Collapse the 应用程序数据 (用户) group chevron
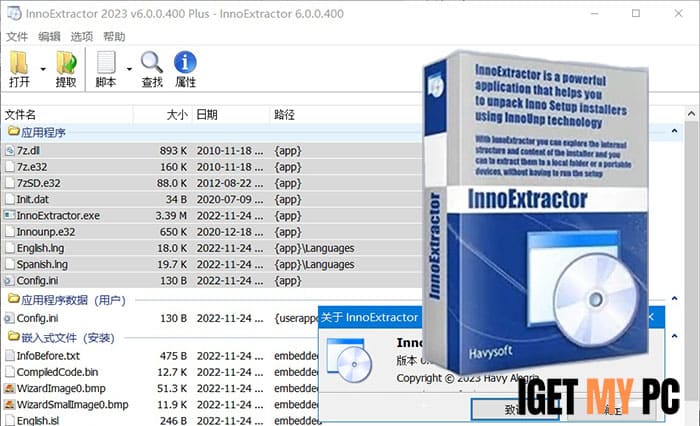 tap(675, 298)
